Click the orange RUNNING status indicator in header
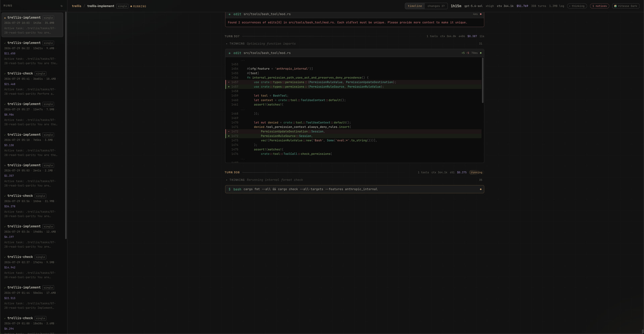Screen dimensions: 644x334 (138, 6)
